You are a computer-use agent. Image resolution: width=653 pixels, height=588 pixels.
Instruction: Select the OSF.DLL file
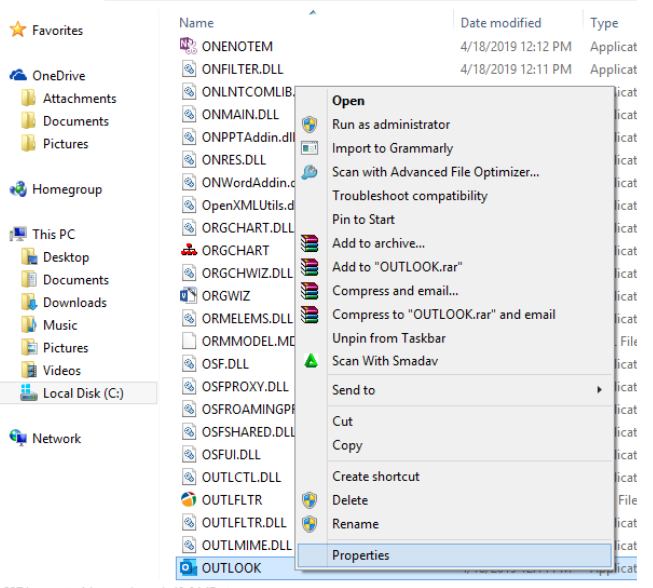225,364
